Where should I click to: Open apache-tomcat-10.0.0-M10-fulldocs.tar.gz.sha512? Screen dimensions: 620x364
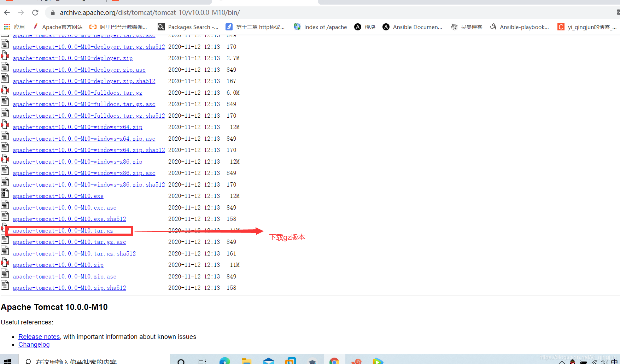89,116
